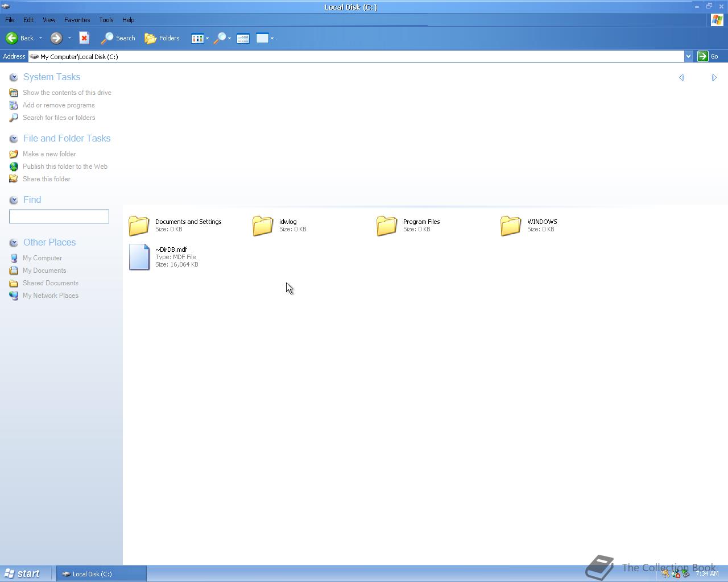Collapse the System Tasks section
This screenshot has height=582, width=728.
click(14, 77)
